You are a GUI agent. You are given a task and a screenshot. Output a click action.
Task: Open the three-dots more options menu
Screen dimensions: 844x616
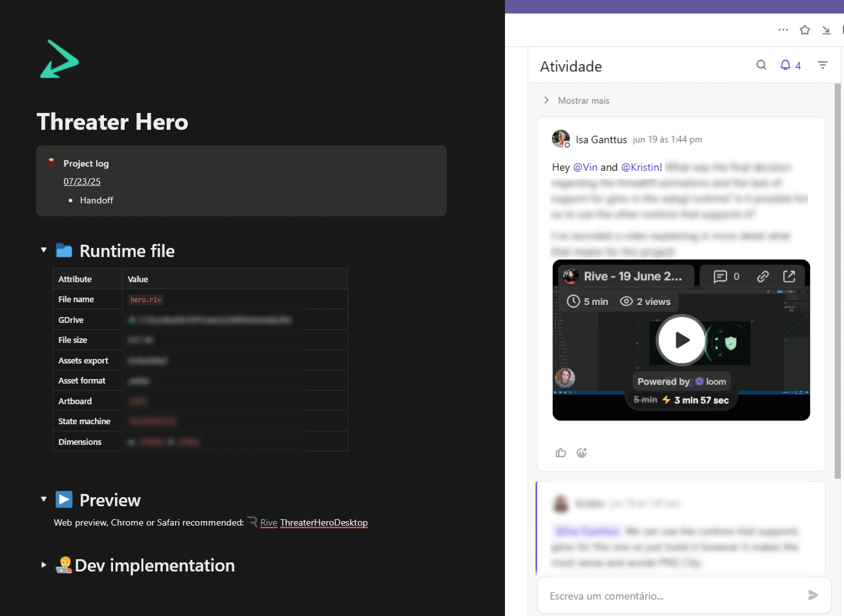coord(783,30)
